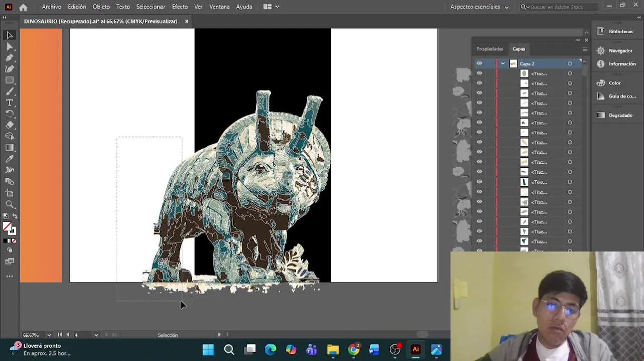Open the zoom level dropdown
644x361 pixels.
coord(49,335)
